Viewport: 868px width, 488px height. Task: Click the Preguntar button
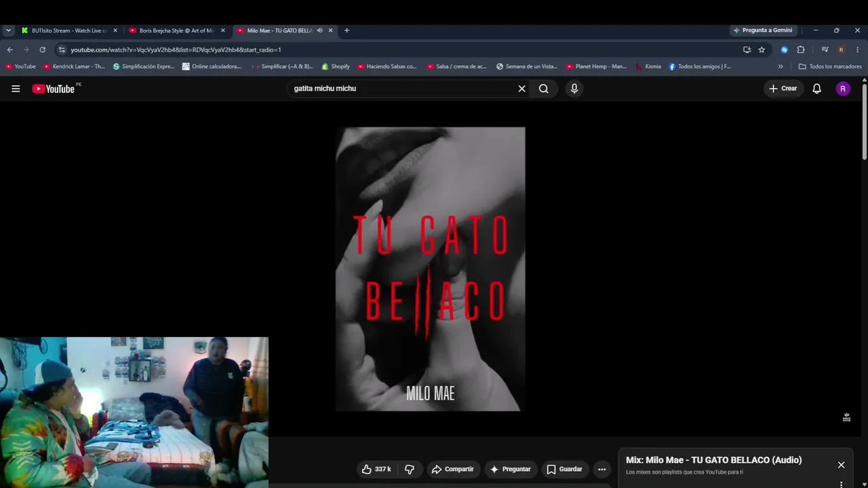tap(510, 469)
